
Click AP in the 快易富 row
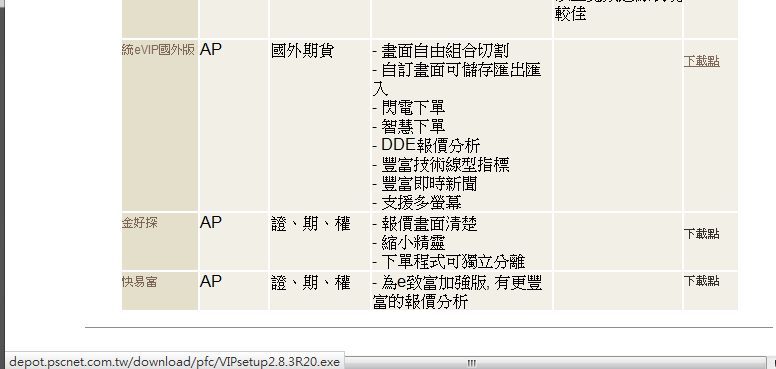point(211,281)
